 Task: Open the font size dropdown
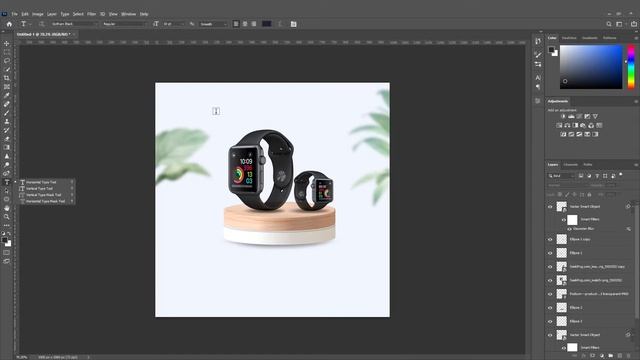click(x=173, y=24)
